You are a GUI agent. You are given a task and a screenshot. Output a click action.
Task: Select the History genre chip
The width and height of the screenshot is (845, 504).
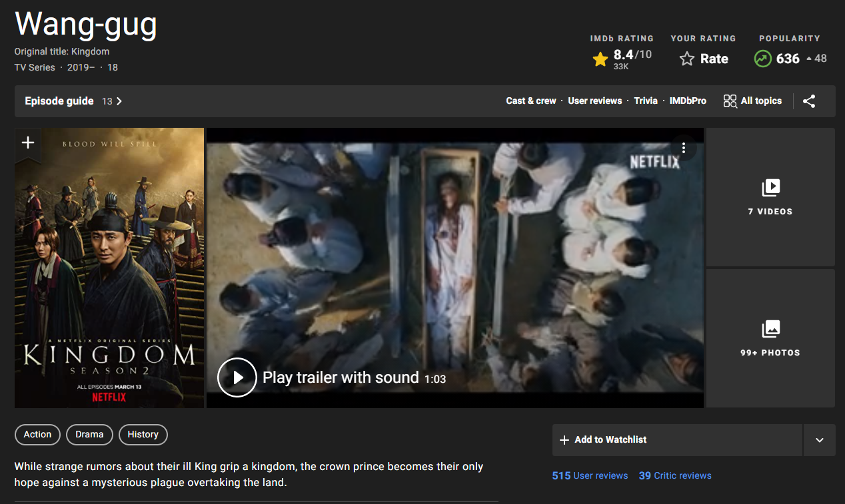[x=143, y=435]
